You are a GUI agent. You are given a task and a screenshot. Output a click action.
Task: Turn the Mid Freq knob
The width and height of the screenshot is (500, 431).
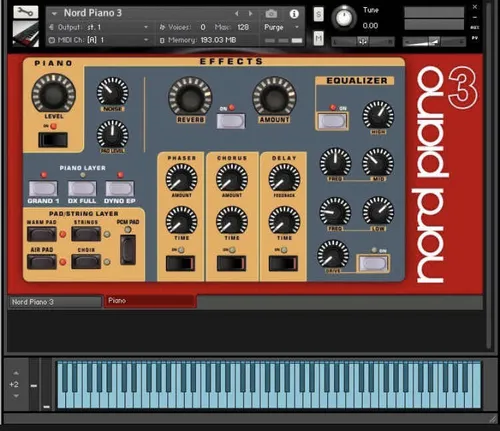(335, 163)
